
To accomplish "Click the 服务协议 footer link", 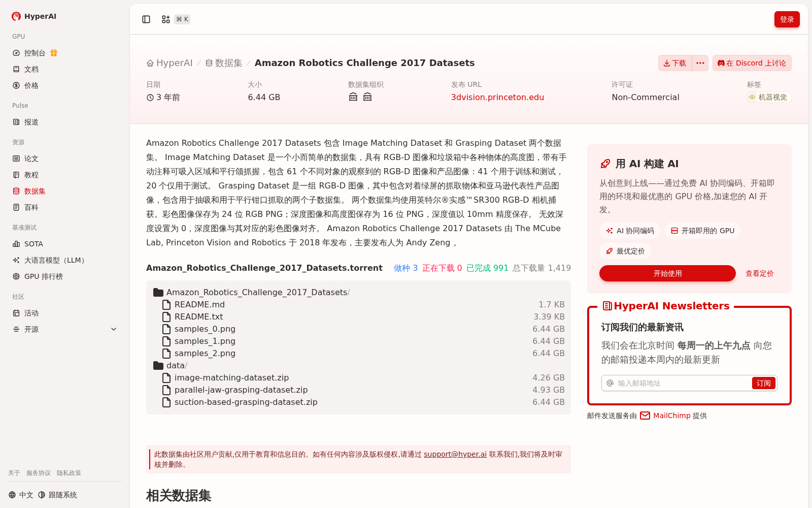I will click(39, 473).
